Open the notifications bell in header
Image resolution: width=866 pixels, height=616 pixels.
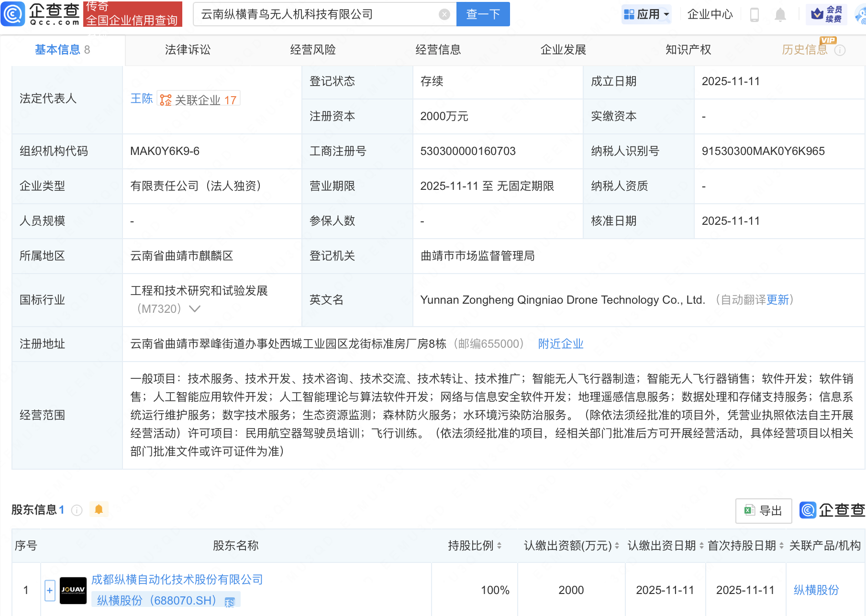click(780, 15)
